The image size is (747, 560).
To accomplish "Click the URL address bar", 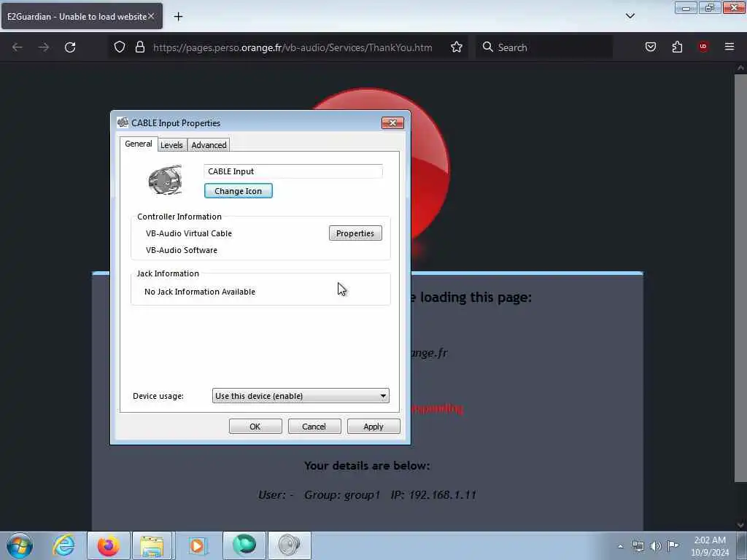I will click(x=293, y=47).
